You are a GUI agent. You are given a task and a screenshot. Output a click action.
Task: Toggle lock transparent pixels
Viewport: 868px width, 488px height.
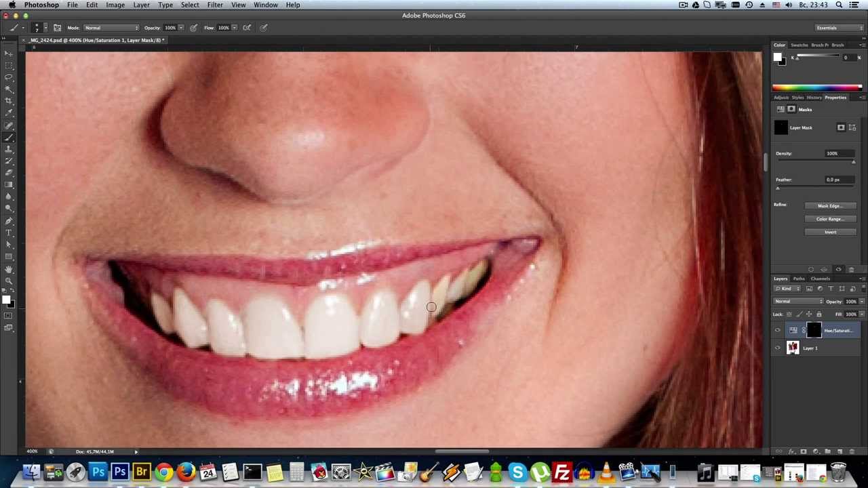789,314
